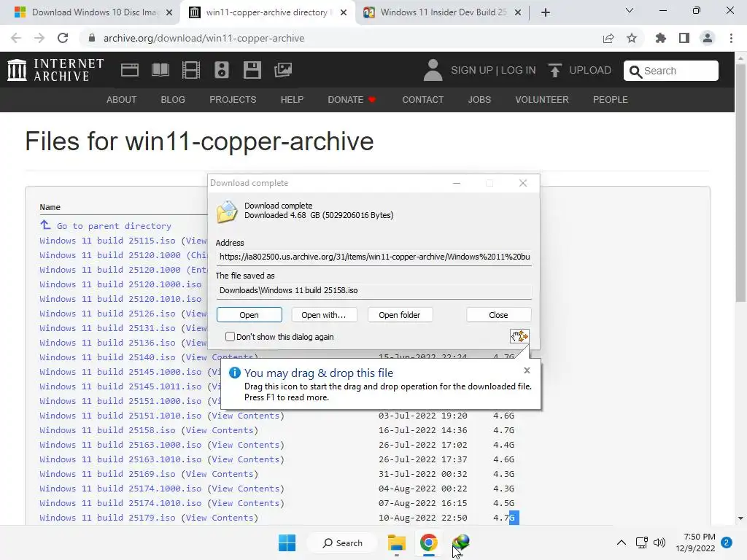
Task: Click the Open folder button
Action: [400, 315]
